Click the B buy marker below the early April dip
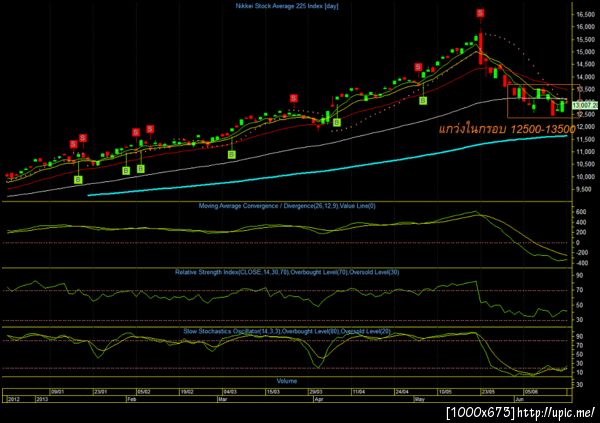Screen dimensions: 600x423 click(x=337, y=122)
